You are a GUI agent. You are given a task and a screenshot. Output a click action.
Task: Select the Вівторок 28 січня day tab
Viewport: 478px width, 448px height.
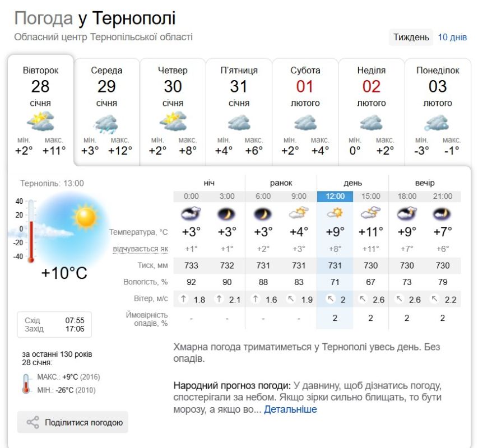(40, 110)
